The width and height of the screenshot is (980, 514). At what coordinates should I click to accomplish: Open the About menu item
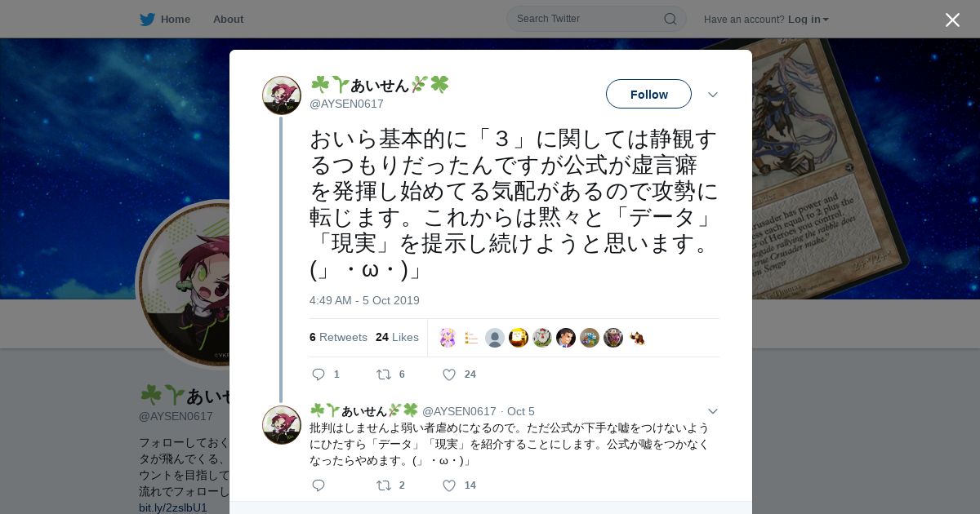tap(228, 19)
